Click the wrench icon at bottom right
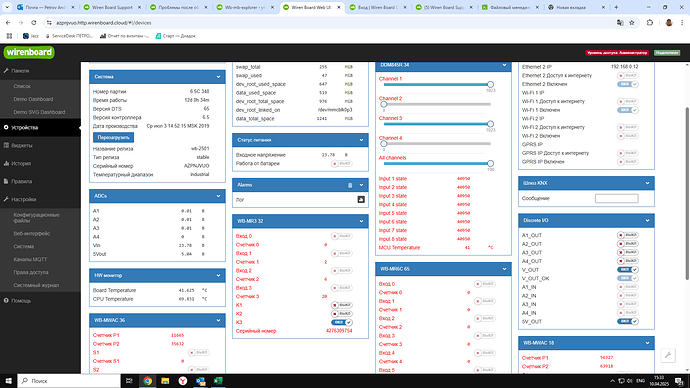The width and height of the screenshot is (690, 388). tap(668, 355)
